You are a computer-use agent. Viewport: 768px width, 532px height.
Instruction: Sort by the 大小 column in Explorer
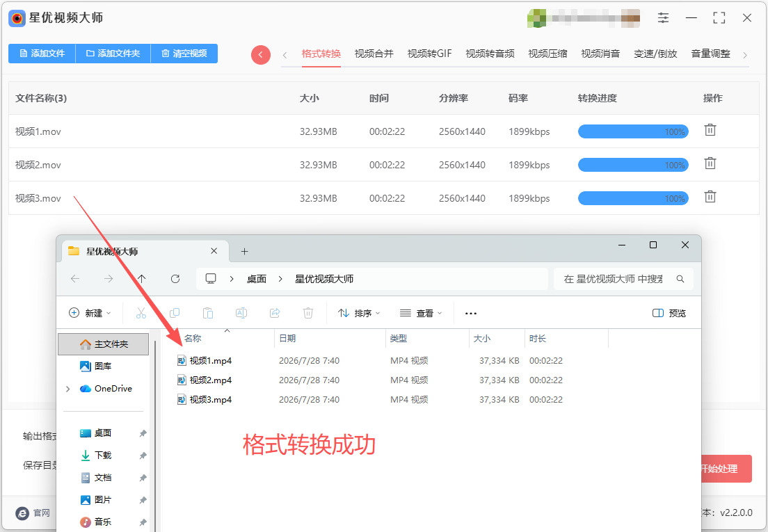click(482, 338)
